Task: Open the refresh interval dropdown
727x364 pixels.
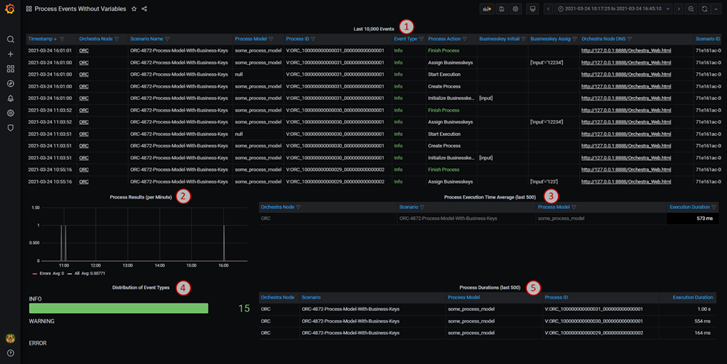Action: pyautogui.click(x=716, y=9)
